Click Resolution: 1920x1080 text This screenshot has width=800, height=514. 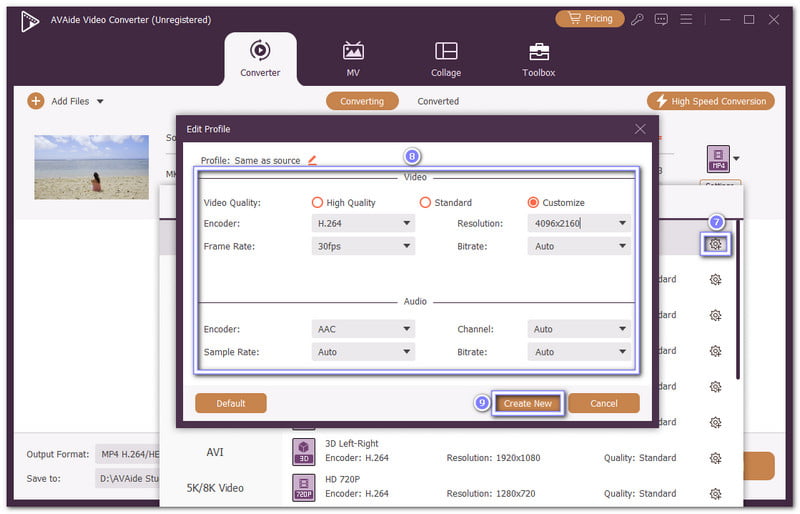493,458
